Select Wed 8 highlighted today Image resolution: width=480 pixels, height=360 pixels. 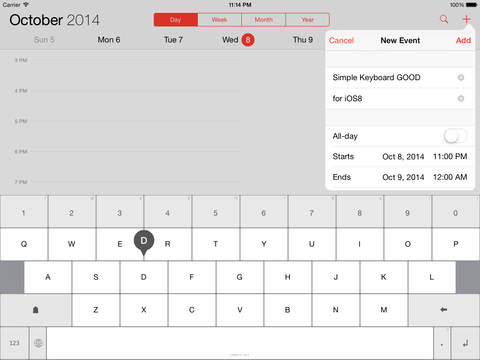click(238, 40)
